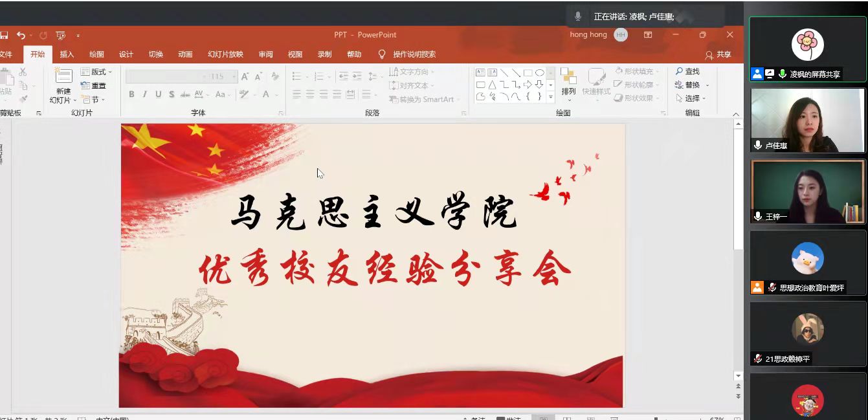
Task: Select the italic formatting icon
Action: tap(146, 93)
